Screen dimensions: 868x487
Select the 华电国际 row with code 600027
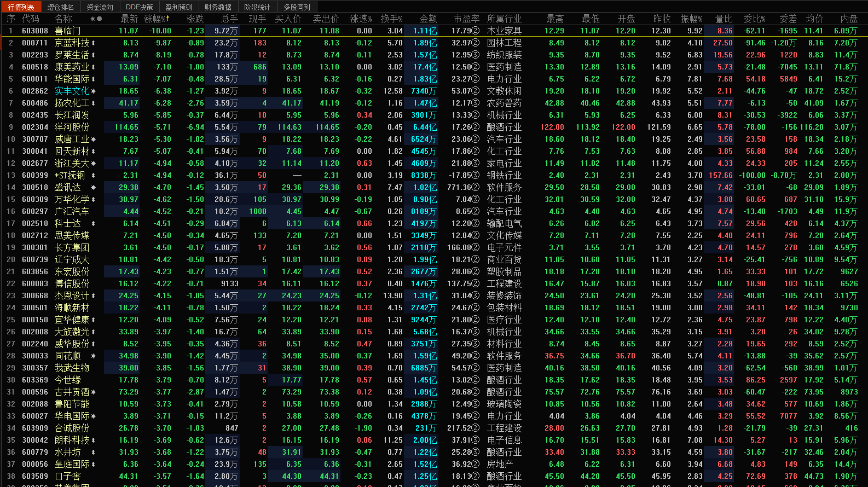434,416
